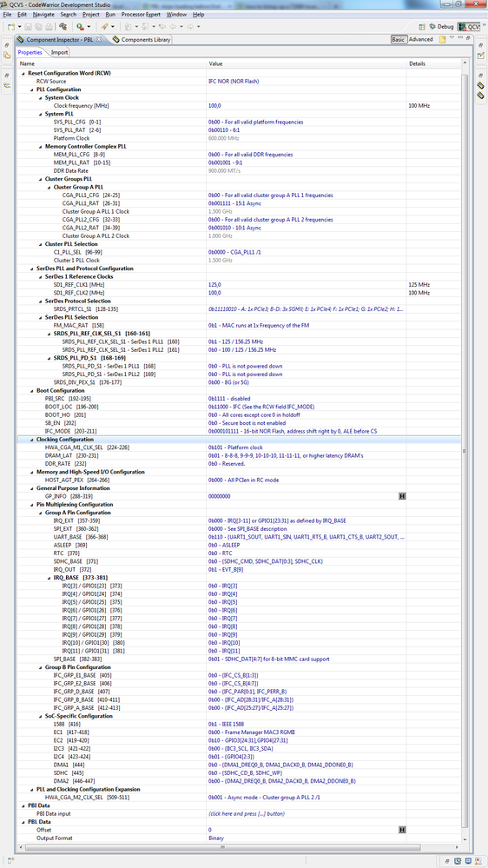
Task: Click the Back navigation arrow icon
Action: 173,27
